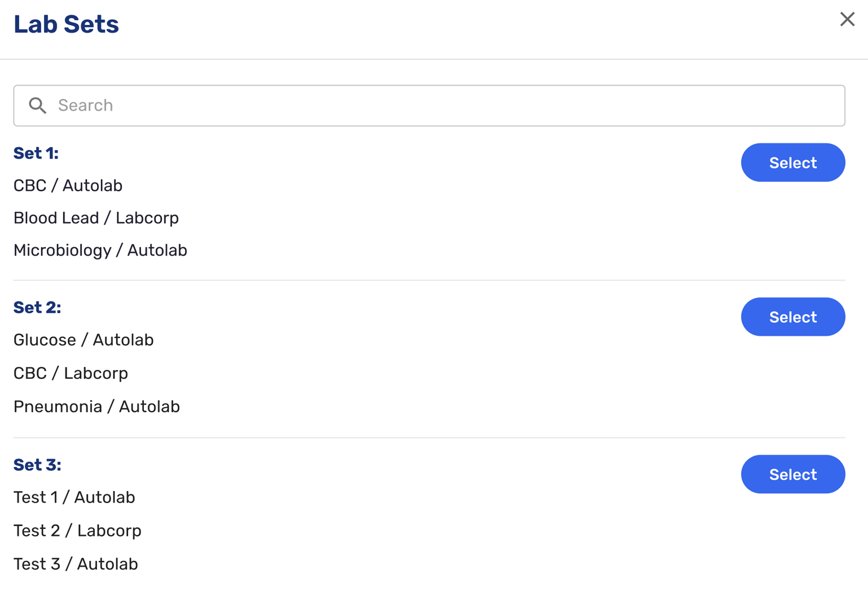
Task: Click the Set 2 heading
Action: coord(37,307)
